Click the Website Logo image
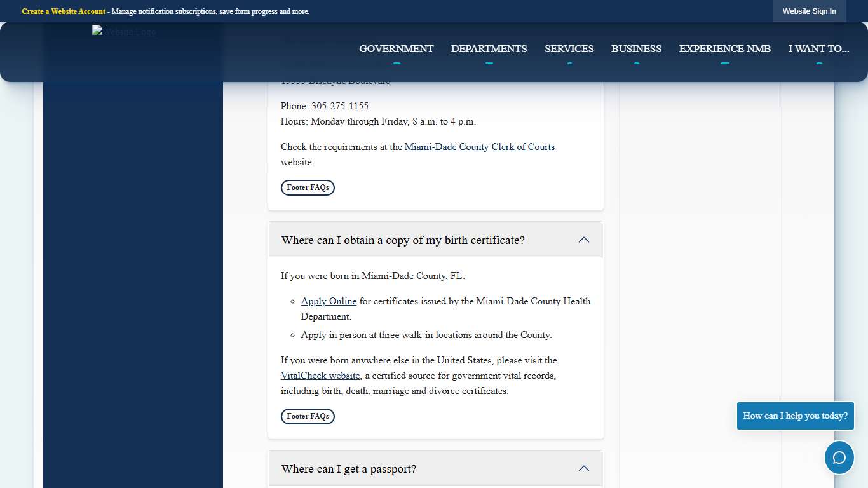 (123, 31)
